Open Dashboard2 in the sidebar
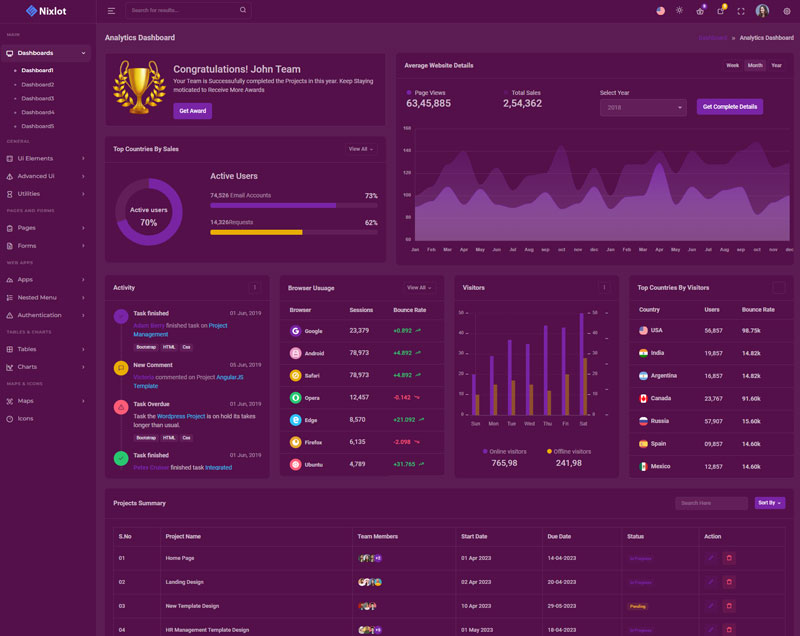This screenshot has width=800, height=636. 38,84
